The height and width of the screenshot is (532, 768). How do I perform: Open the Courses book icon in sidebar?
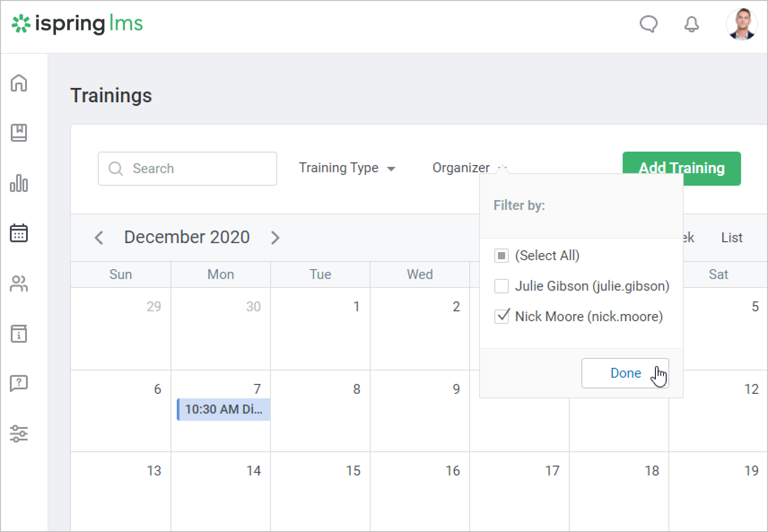[x=19, y=133]
